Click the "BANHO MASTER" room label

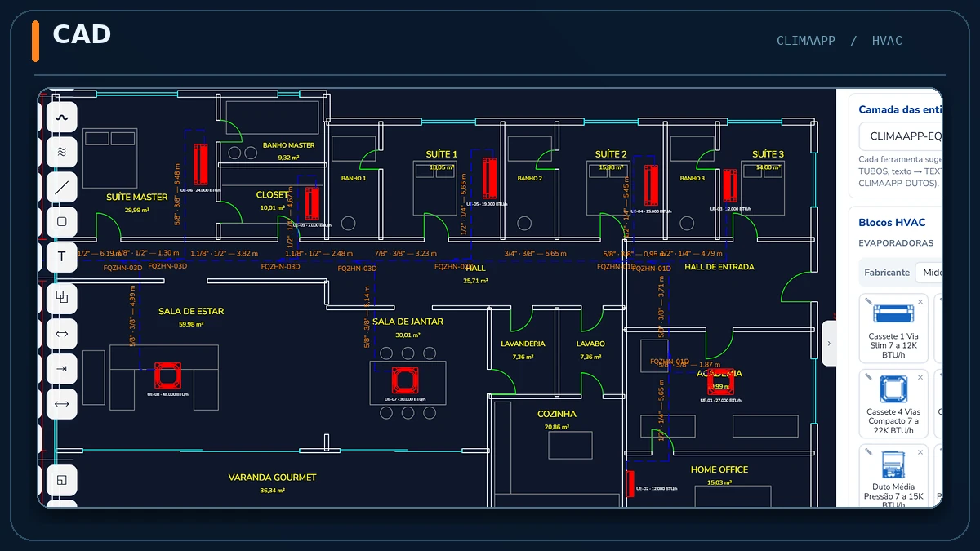tap(289, 145)
